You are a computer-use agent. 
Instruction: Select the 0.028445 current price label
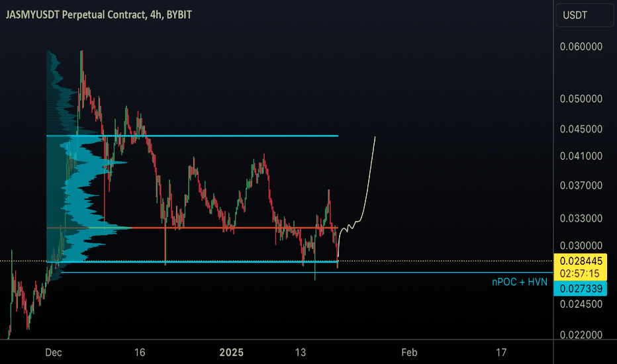pos(581,261)
